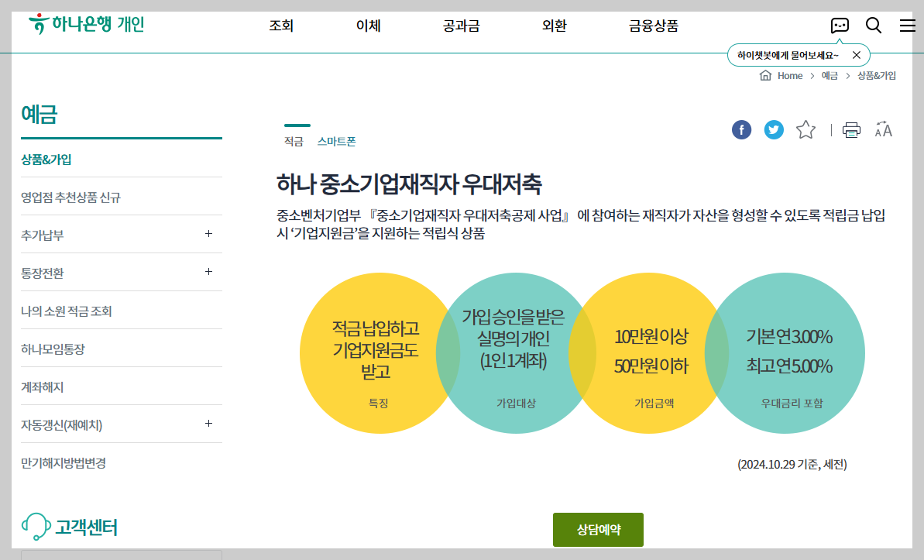
Task: Share page on Facebook
Action: (x=741, y=129)
